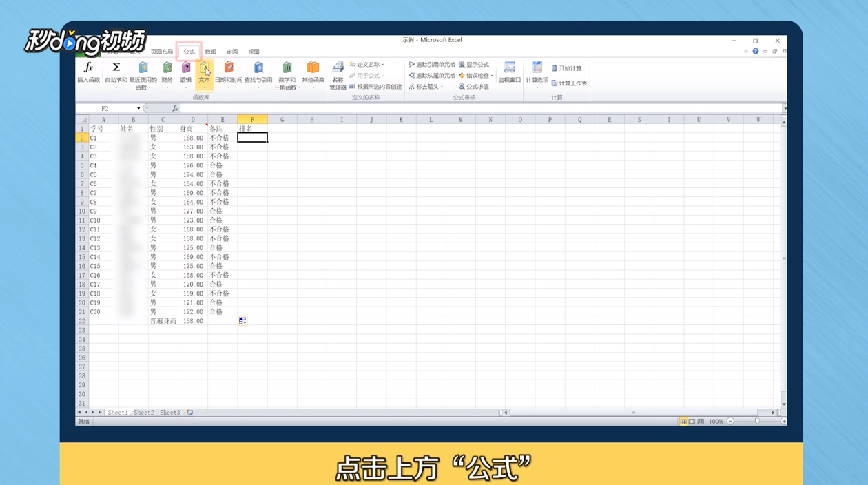
Task: Switch to Page Break Preview in status bar
Action: (x=701, y=422)
